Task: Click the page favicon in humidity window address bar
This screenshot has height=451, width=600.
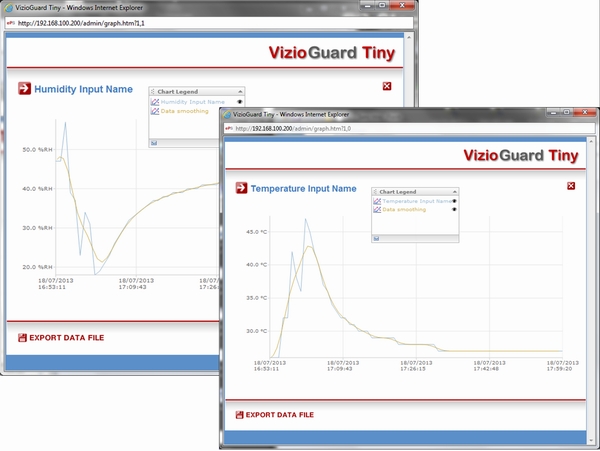Action: pyautogui.click(x=11, y=23)
